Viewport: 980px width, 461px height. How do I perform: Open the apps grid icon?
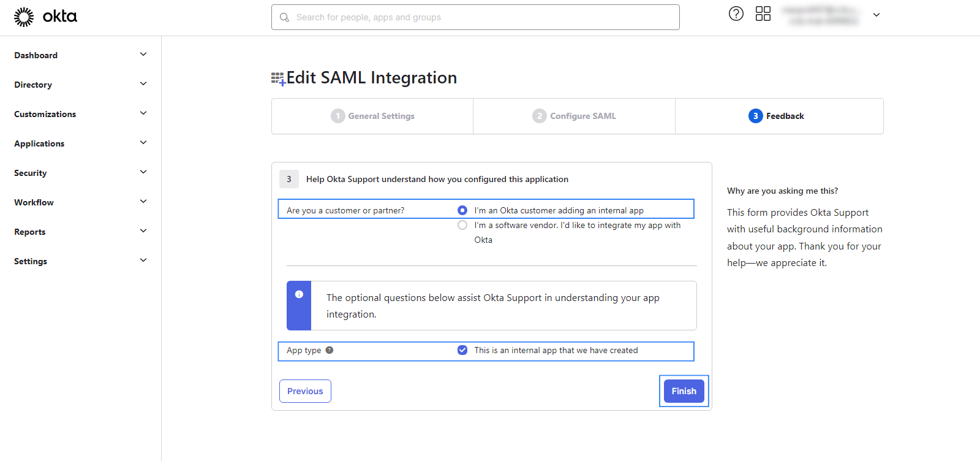(763, 13)
